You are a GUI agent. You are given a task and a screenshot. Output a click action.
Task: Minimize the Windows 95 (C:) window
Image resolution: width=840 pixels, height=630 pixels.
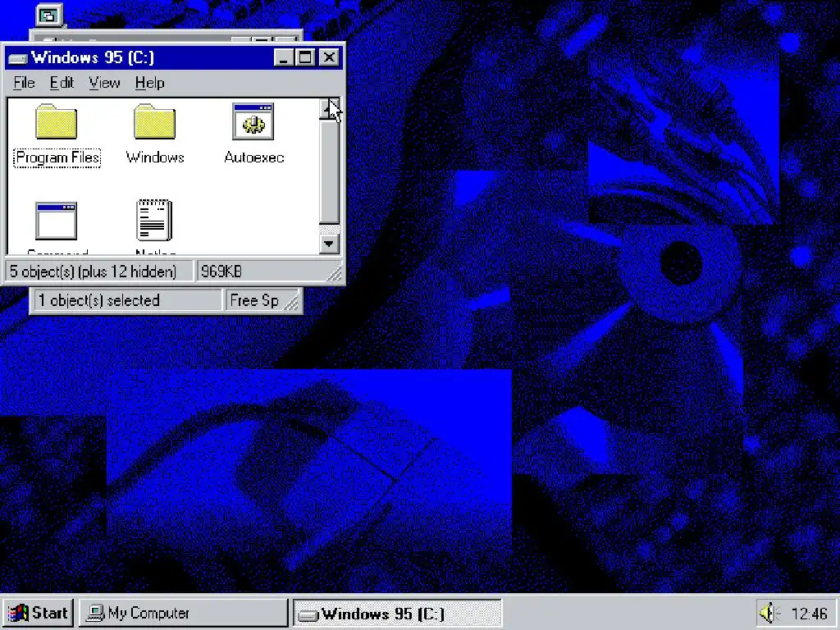click(284, 57)
